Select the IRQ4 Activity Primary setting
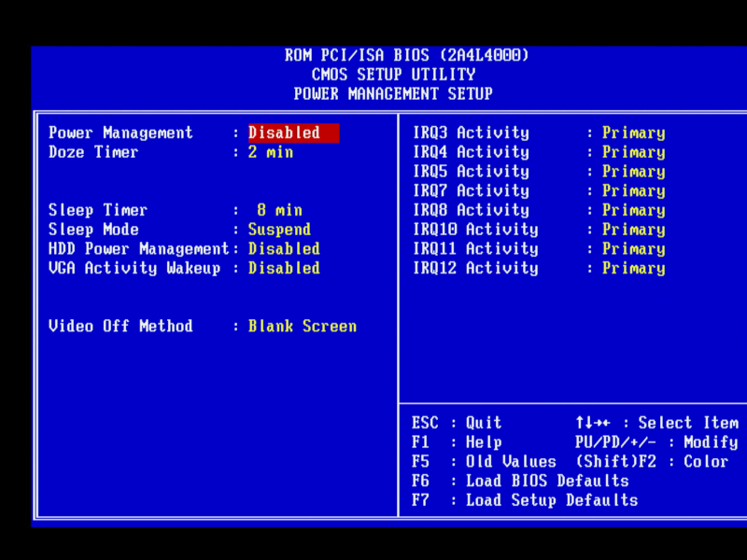 click(633, 152)
